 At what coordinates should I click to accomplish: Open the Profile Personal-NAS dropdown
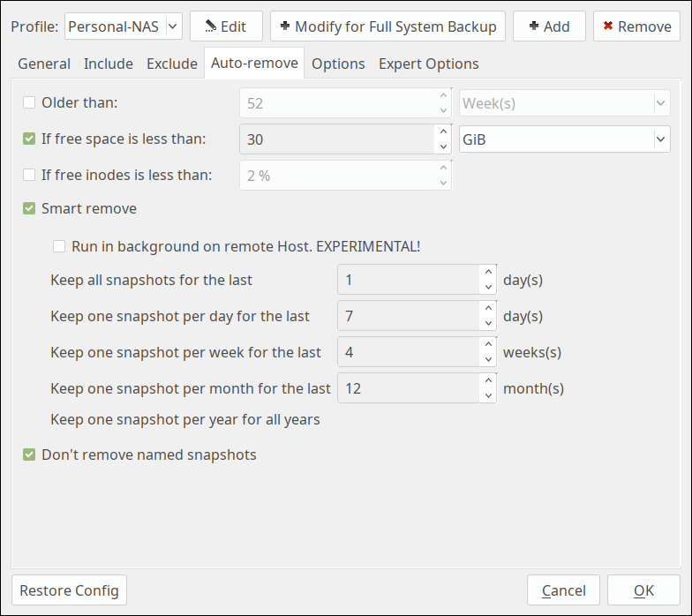124,26
